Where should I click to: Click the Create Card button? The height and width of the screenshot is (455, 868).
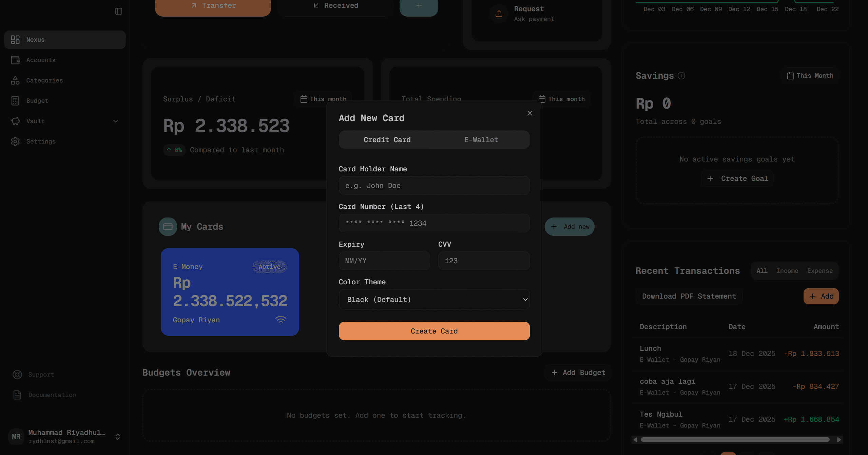(x=434, y=331)
